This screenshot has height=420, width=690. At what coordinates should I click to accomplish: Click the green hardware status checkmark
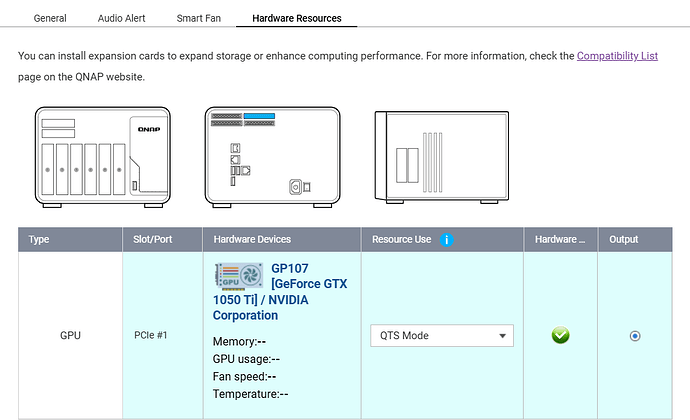560,335
